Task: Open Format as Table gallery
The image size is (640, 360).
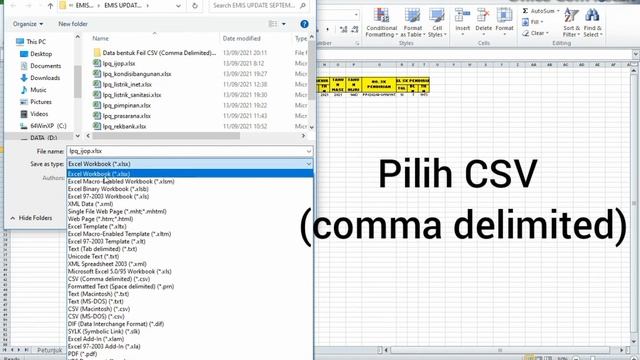Action: [413, 23]
